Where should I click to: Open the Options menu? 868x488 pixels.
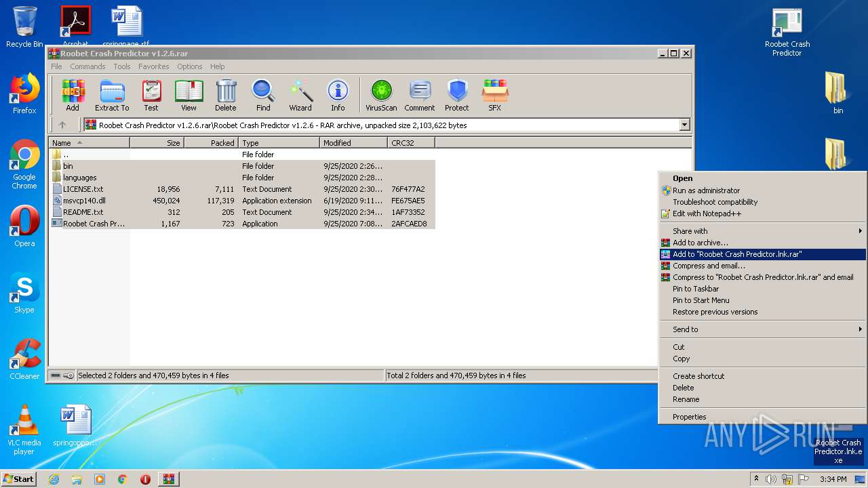(190, 66)
